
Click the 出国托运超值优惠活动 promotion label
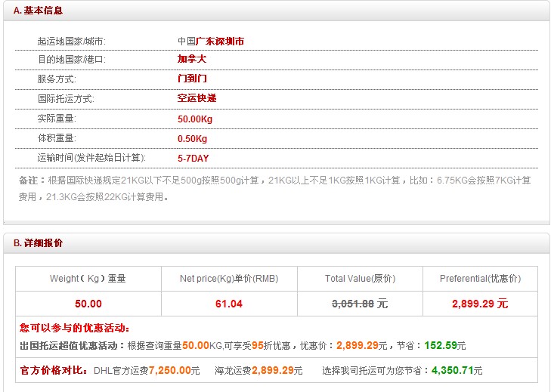pos(72,345)
